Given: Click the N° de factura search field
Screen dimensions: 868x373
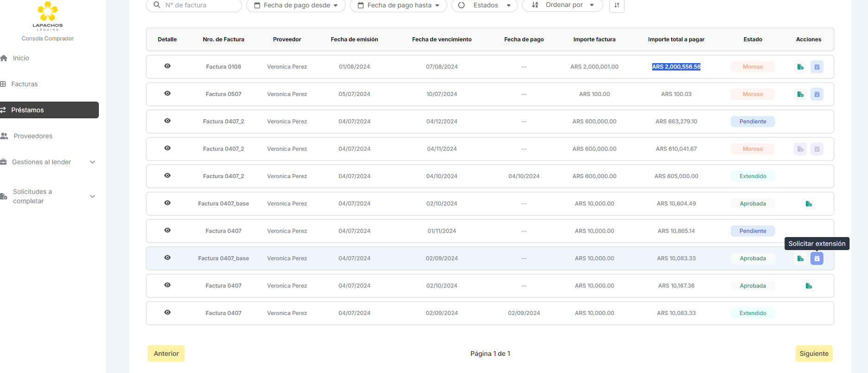Looking at the screenshot, I should pos(200,5).
